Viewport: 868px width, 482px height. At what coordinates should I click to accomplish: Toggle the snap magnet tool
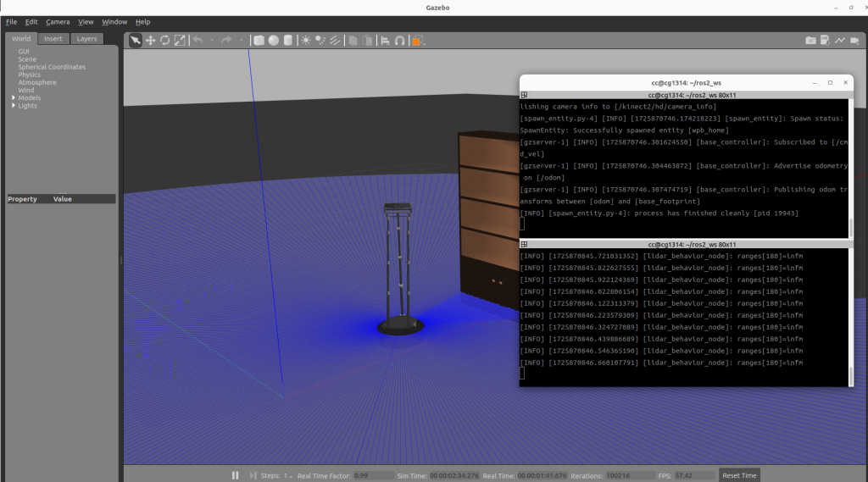tap(399, 40)
